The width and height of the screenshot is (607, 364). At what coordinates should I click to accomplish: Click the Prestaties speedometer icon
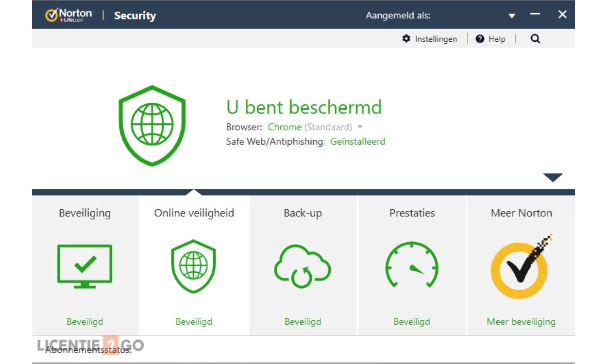(x=412, y=266)
